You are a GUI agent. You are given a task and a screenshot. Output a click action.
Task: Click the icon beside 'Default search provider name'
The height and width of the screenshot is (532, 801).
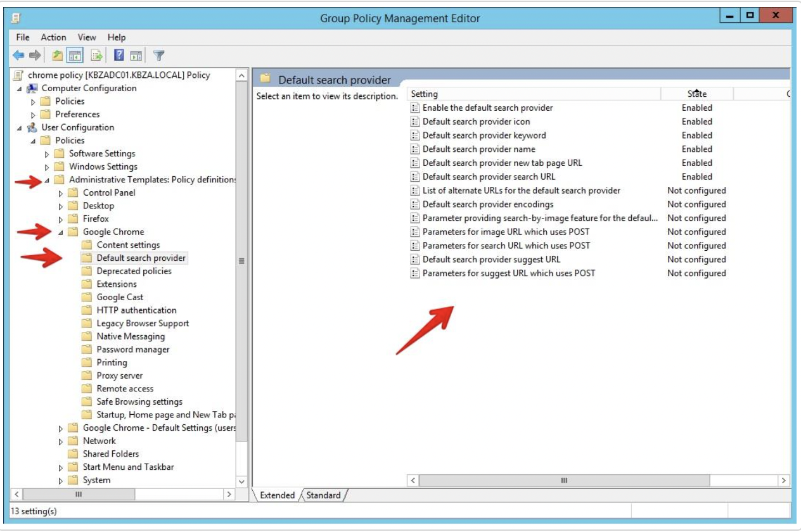(415, 149)
